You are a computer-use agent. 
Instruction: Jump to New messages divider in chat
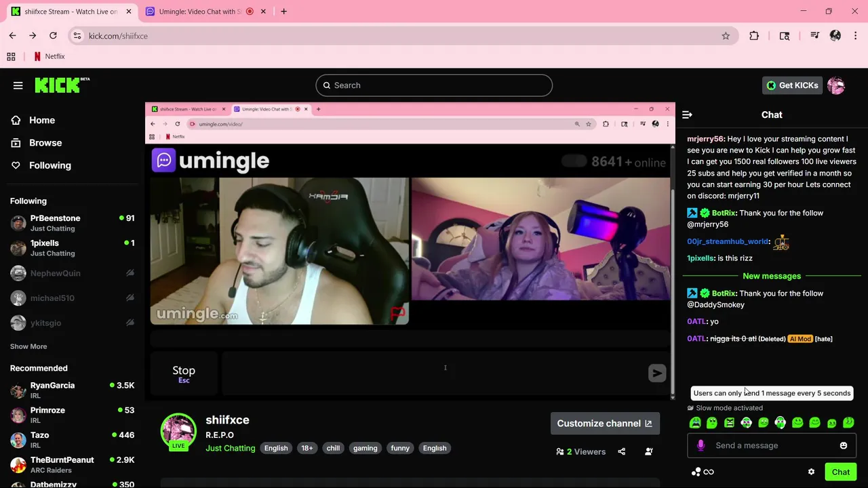pos(772,276)
